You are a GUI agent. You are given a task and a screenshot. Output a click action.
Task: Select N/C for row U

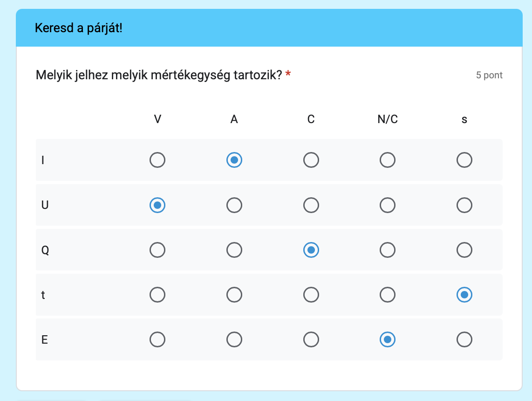388,205
